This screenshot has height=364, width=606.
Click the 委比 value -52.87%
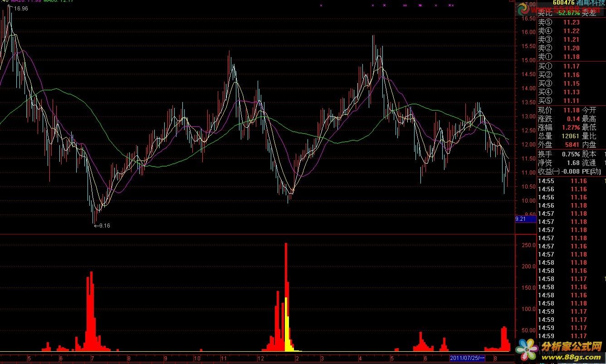(569, 14)
